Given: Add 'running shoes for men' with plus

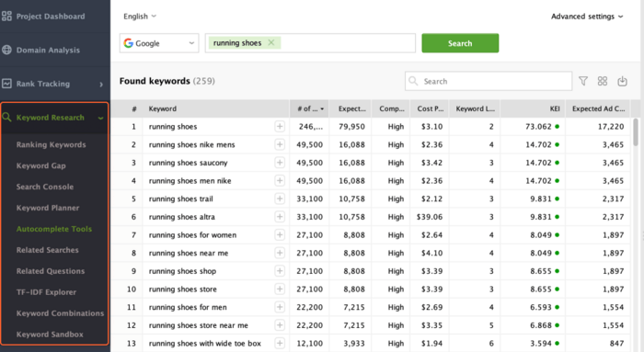Looking at the screenshot, I should (280, 307).
